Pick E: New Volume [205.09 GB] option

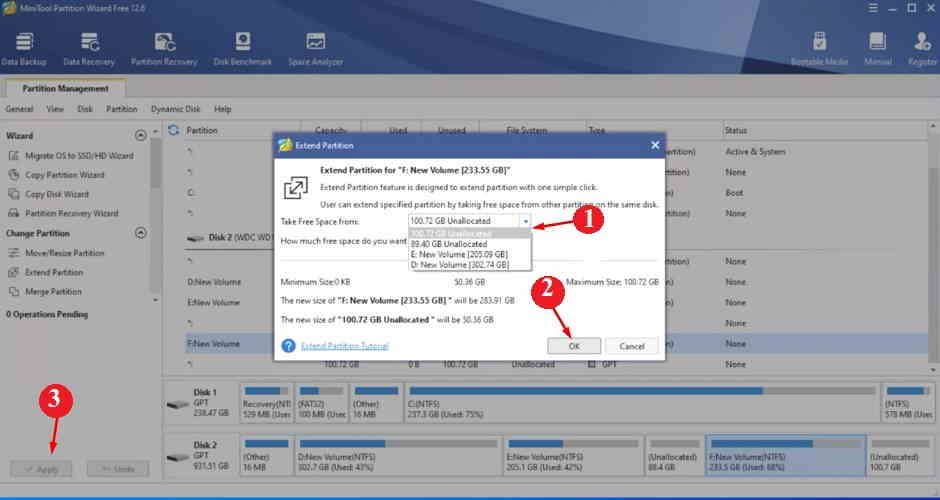tap(470, 254)
